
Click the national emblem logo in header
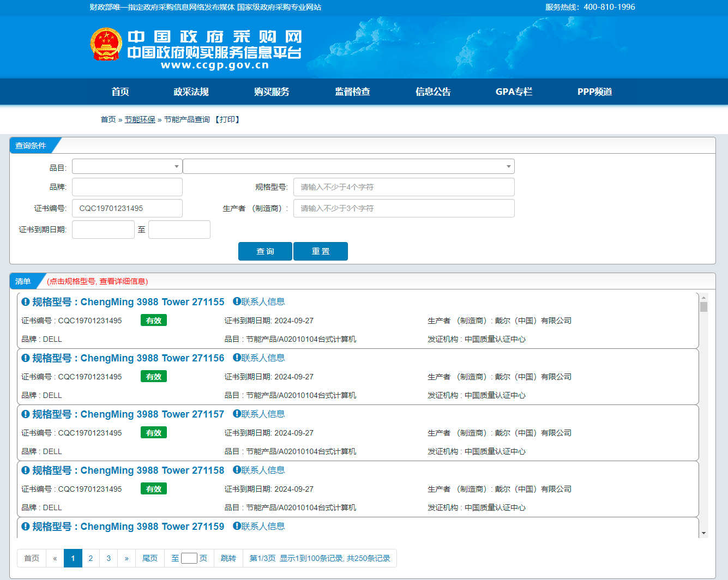pyautogui.click(x=106, y=44)
